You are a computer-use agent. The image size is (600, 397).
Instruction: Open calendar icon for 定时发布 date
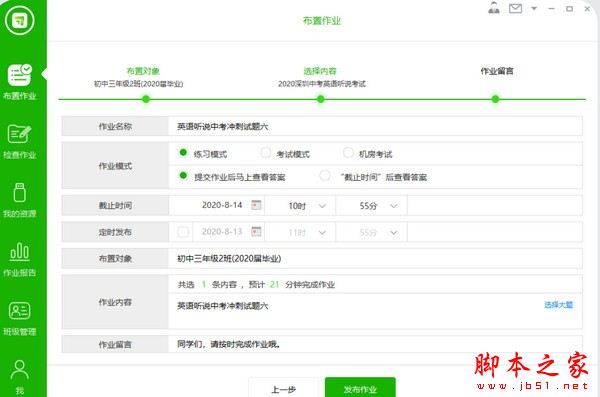click(256, 232)
